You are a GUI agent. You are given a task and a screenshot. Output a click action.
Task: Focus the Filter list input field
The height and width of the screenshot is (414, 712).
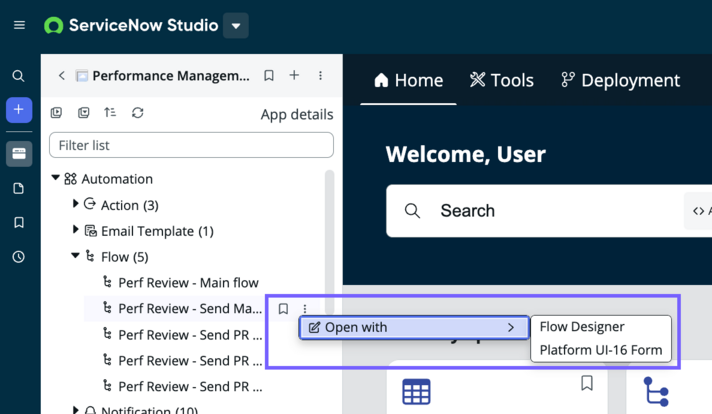[x=191, y=145]
